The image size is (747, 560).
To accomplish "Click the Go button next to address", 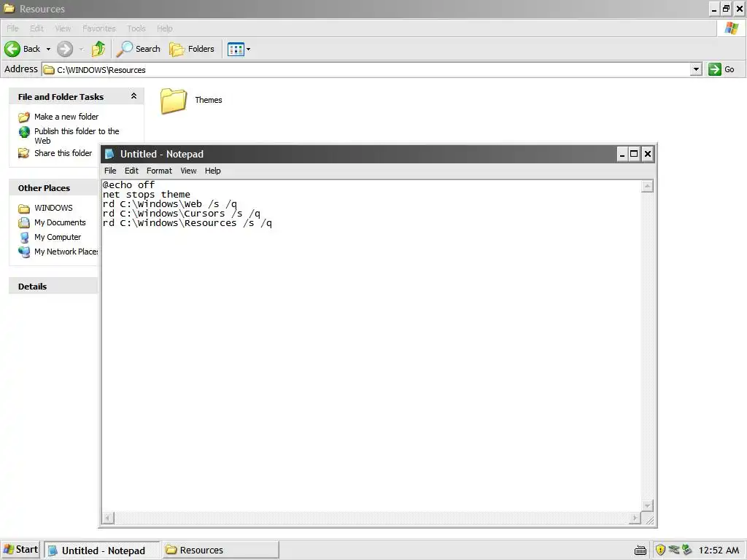I will tap(721, 69).
